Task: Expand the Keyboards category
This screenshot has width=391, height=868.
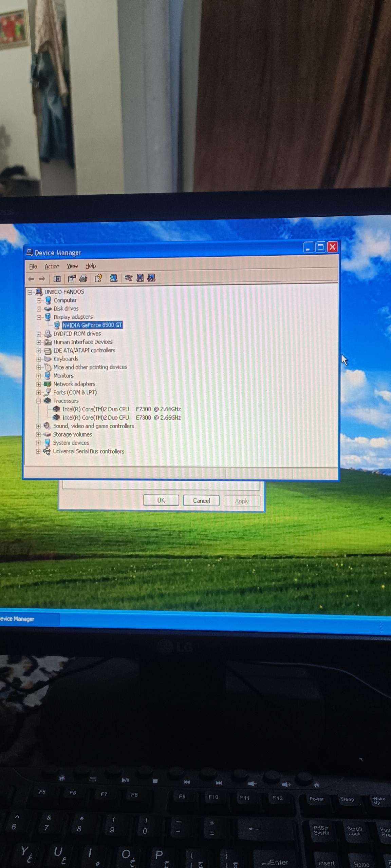Action: [x=39, y=359]
